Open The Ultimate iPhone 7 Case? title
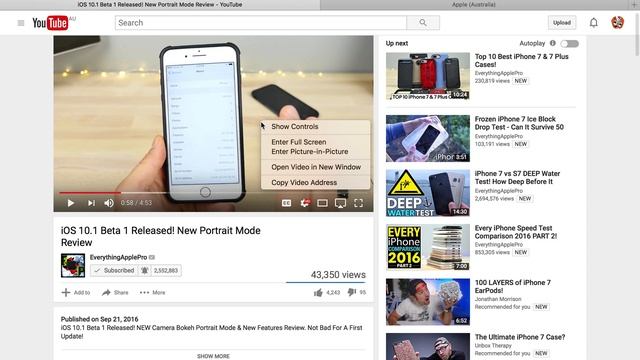This screenshot has width=640, height=360. pyautogui.click(x=520, y=337)
